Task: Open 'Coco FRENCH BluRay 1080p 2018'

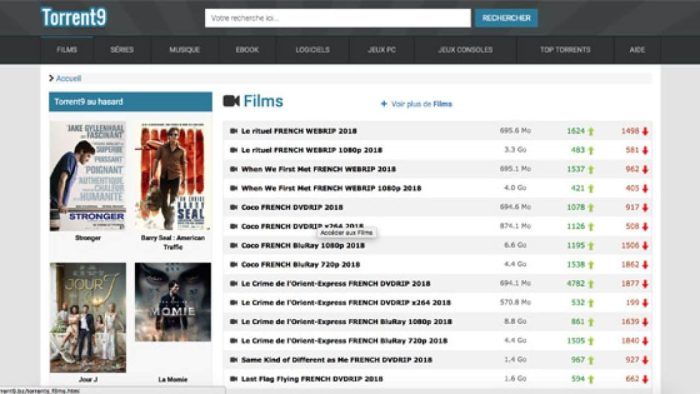Action: (303, 245)
